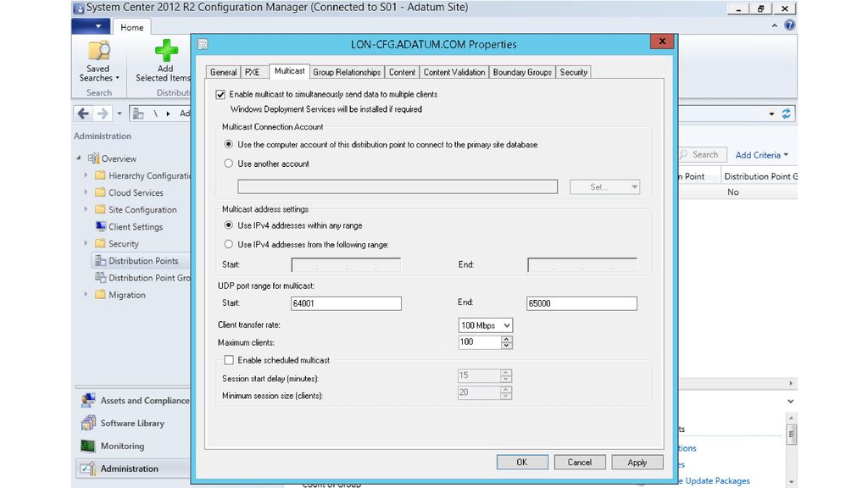868x488 pixels.
Task: Click the Migration folder icon
Action: [100, 295]
